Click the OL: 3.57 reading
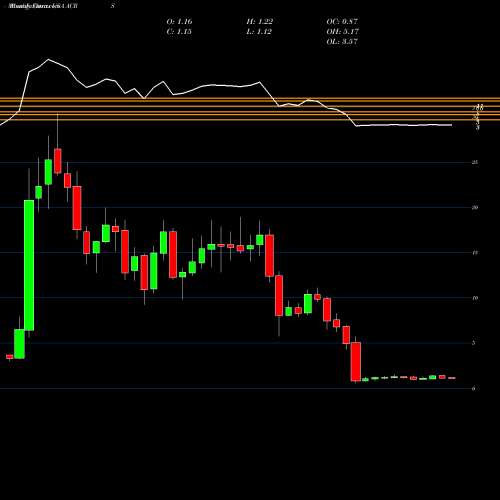This screenshot has height=500, width=500. click(342, 42)
